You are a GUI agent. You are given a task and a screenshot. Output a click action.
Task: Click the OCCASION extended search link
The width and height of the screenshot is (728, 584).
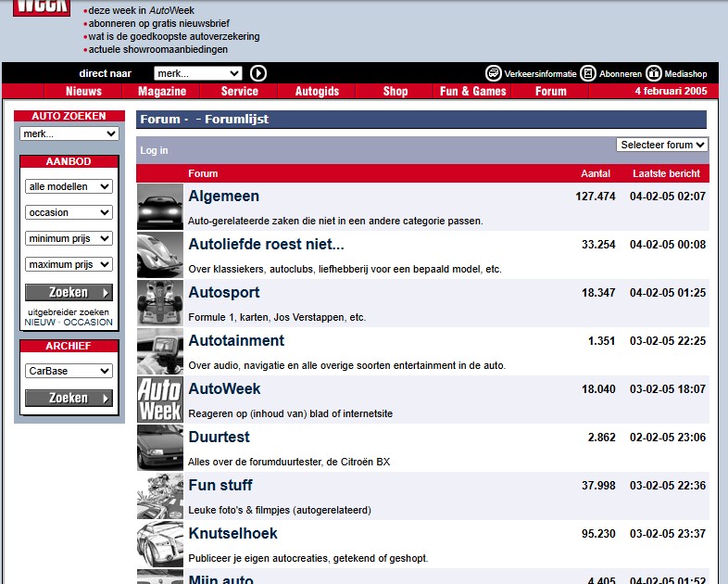(x=88, y=323)
